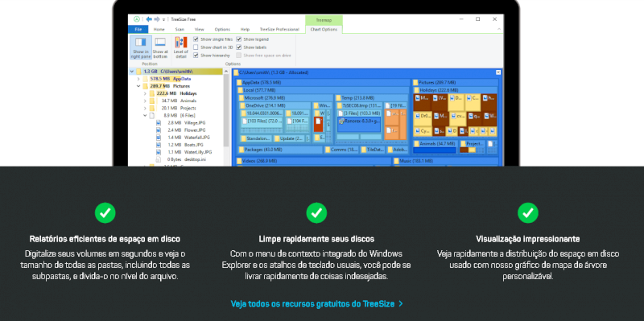Click the Village.JPG image file icon
This screenshot has width=644, height=321.
(x=159, y=123)
